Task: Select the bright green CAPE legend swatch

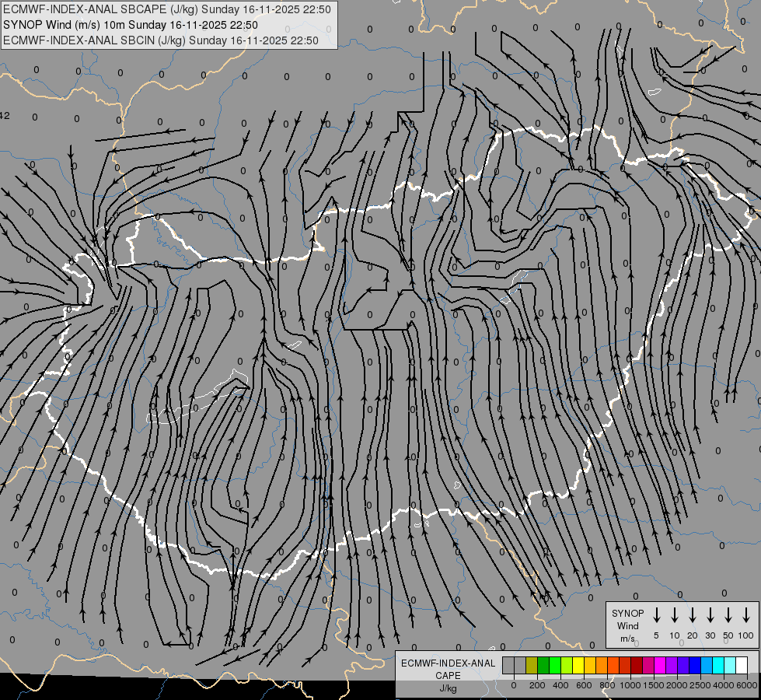Action: tap(555, 665)
